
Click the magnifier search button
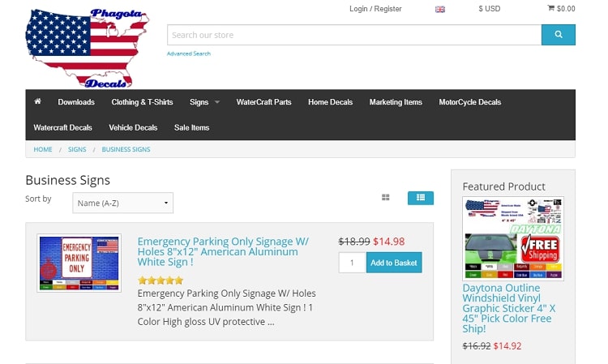tap(558, 35)
